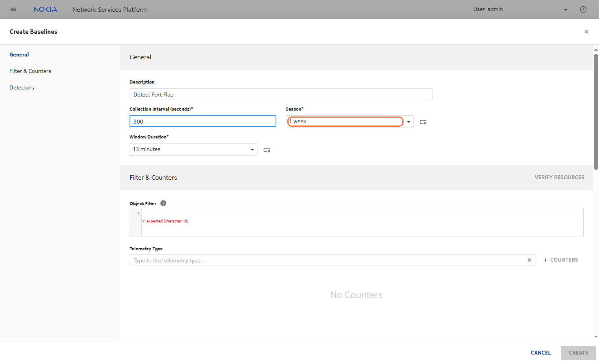599x364 pixels.
Task: Clear the Season field selection
Action: coord(423,122)
